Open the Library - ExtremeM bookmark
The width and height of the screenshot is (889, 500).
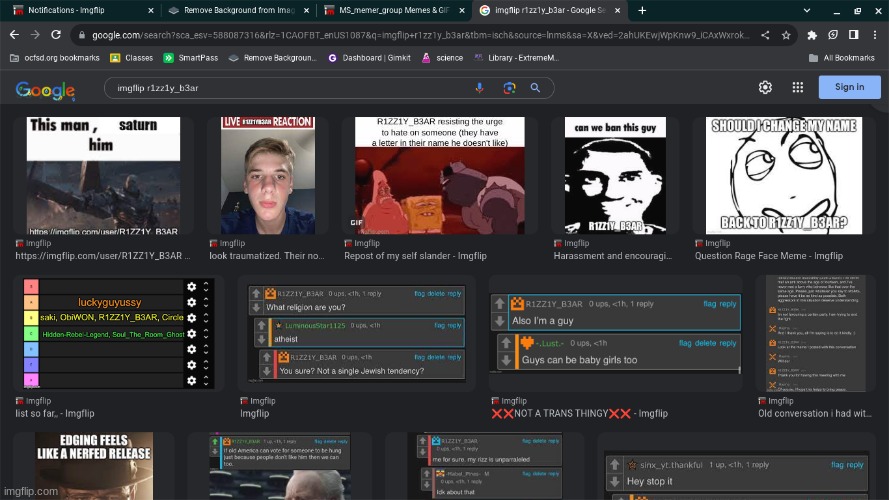[x=517, y=58]
